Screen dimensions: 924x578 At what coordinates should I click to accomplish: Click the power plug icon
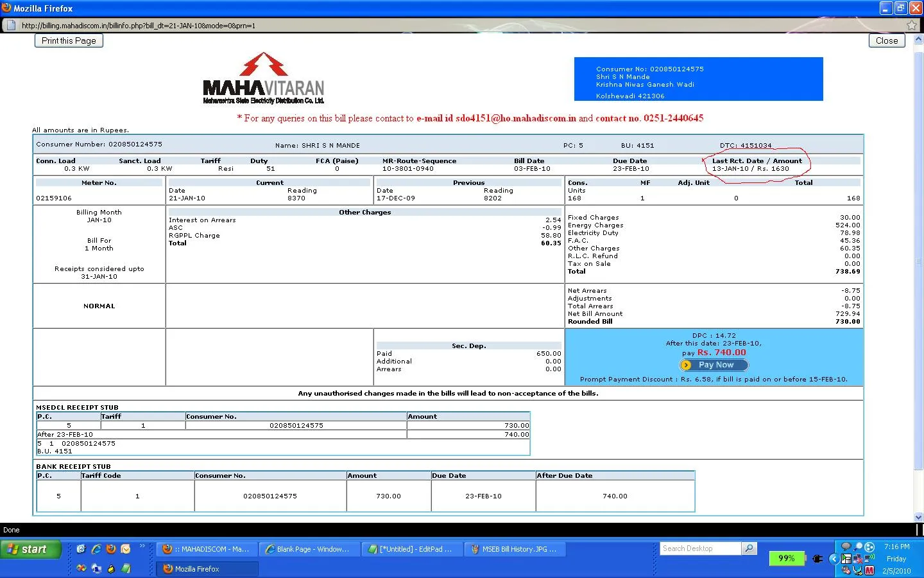coord(817,558)
